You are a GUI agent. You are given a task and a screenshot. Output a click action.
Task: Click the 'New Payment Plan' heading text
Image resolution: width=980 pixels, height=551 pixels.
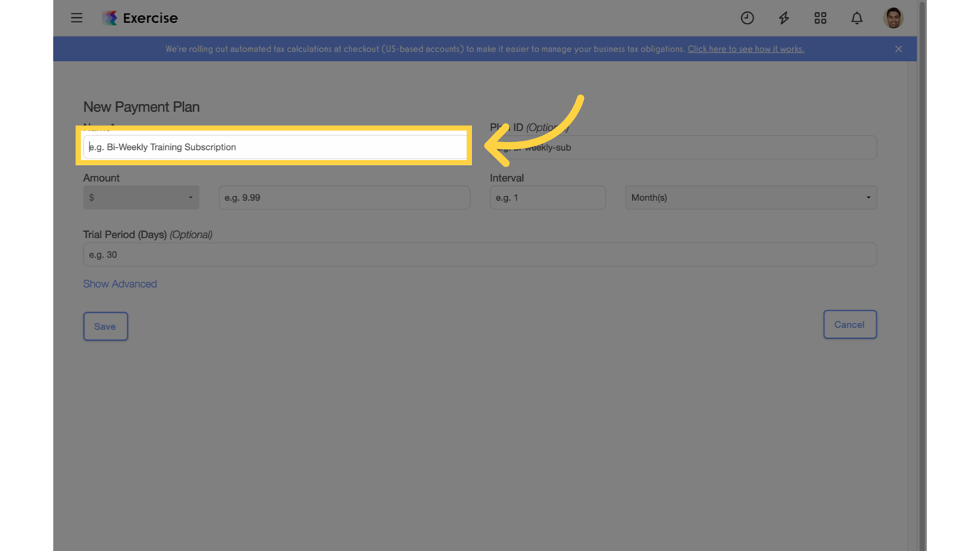(141, 107)
